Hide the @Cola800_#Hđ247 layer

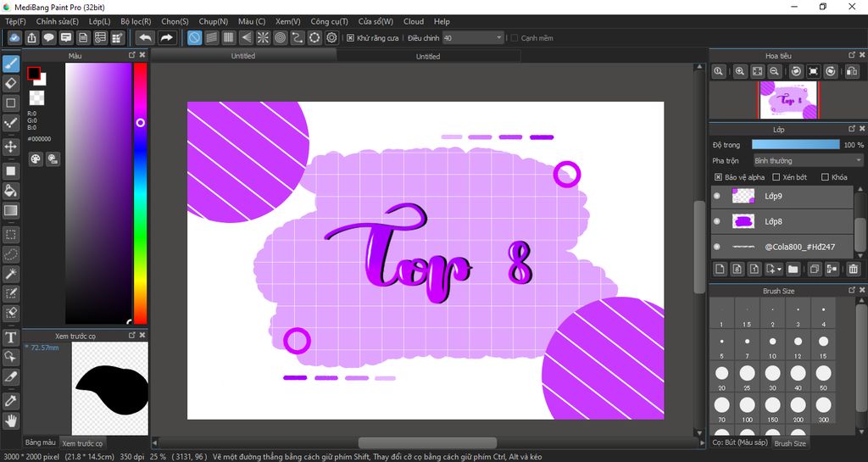pos(717,247)
